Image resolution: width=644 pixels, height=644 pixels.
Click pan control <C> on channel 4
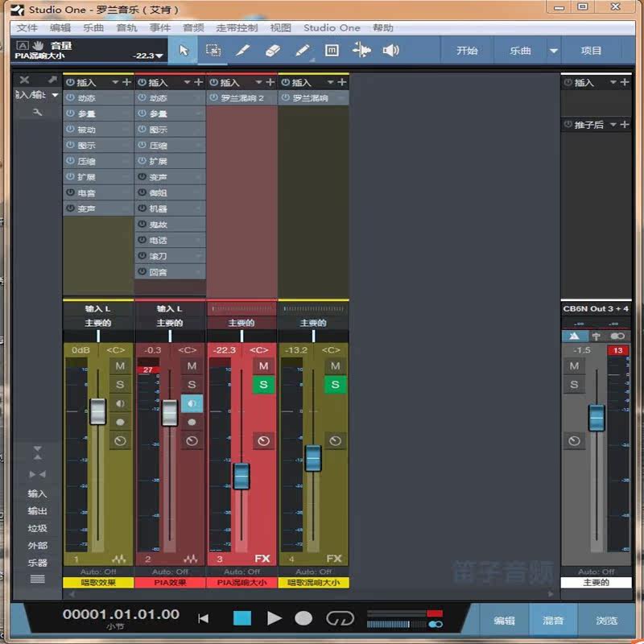point(331,350)
